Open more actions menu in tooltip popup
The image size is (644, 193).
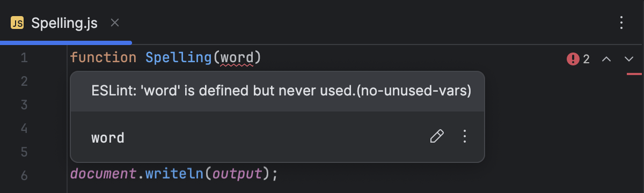[x=465, y=137]
